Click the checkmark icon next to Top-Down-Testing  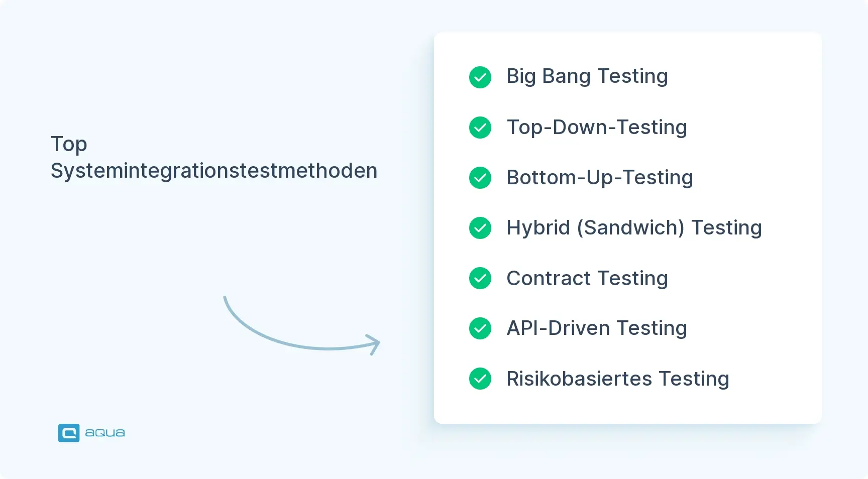480,128
